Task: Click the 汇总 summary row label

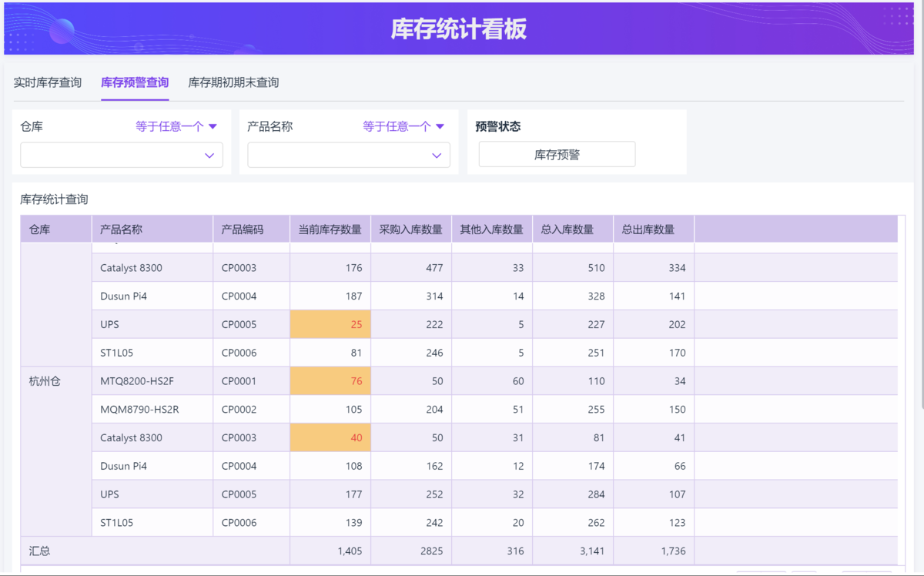Action: click(x=39, y=551)
